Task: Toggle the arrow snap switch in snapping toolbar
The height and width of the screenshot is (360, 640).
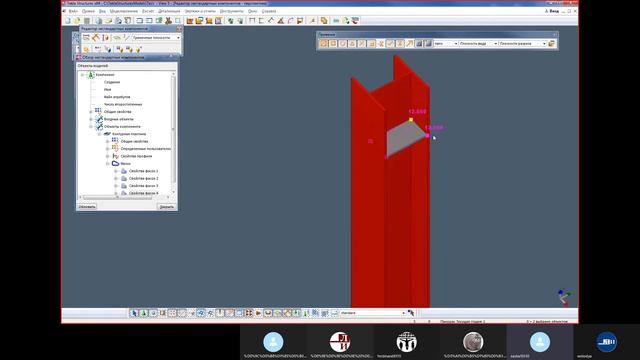Action: pos(409,43)
